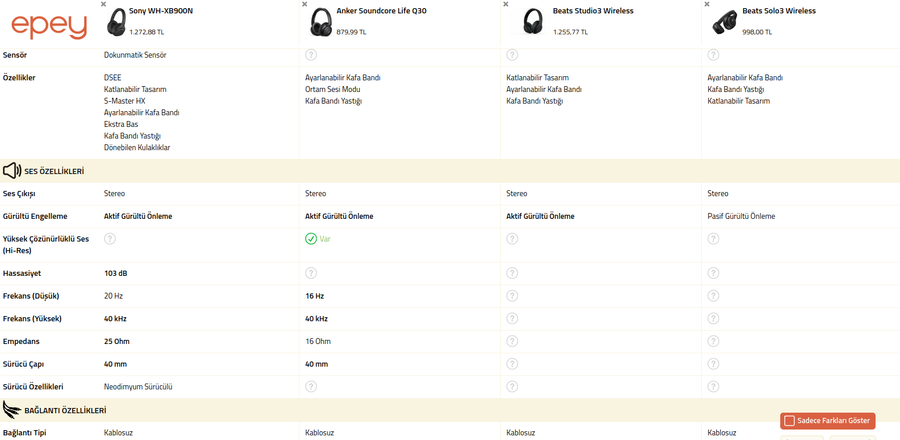The width and height of the screenshot is (900, 440).
Task: Select the Gürültü Engelleme row label
Action: tap(35, 216)
